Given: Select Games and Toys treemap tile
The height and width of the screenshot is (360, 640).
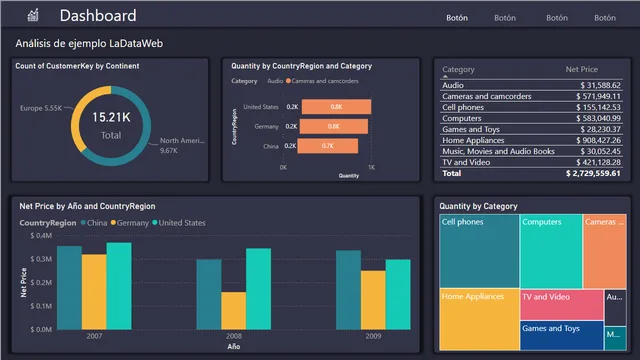Looking at the screenshot, I should [562, 336].
